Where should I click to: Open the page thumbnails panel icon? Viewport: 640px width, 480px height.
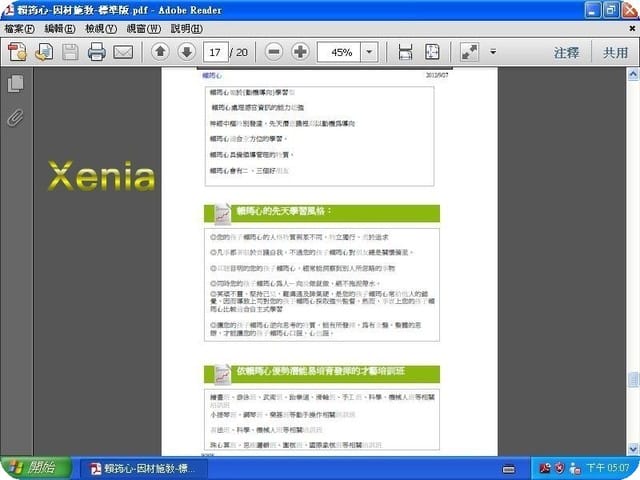click(16, 84)
